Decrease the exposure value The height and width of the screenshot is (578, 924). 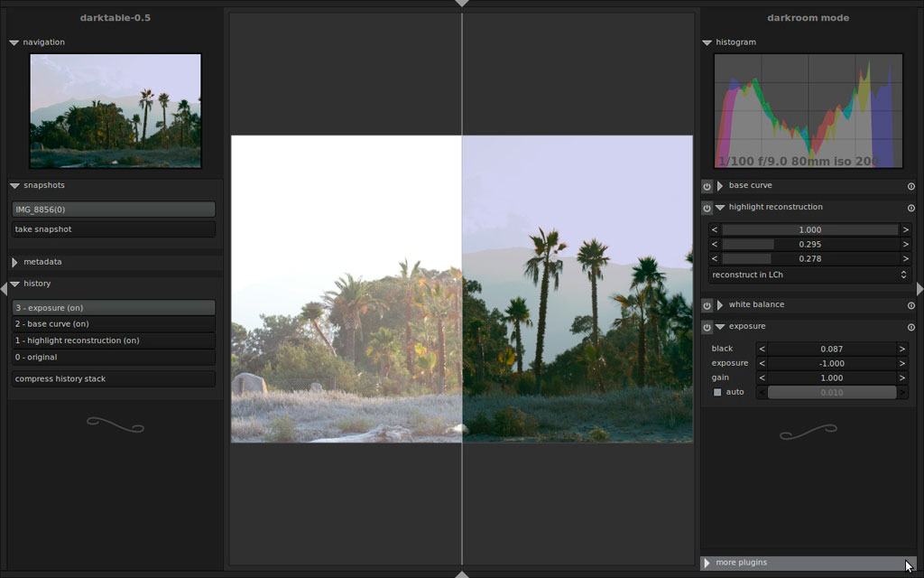(x=762, y=364)
